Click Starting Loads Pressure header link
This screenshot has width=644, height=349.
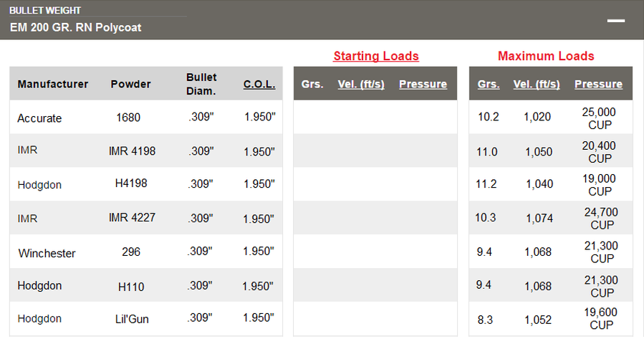423,85
